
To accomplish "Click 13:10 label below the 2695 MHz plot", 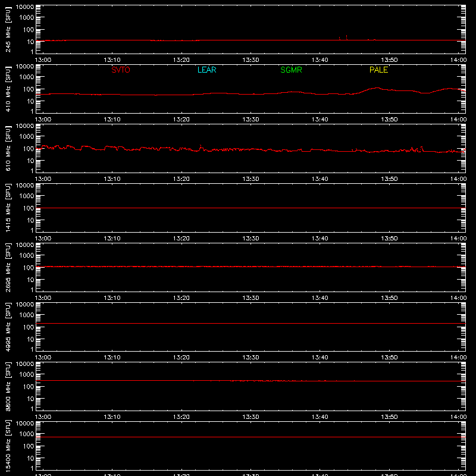I will click(112, 298).
